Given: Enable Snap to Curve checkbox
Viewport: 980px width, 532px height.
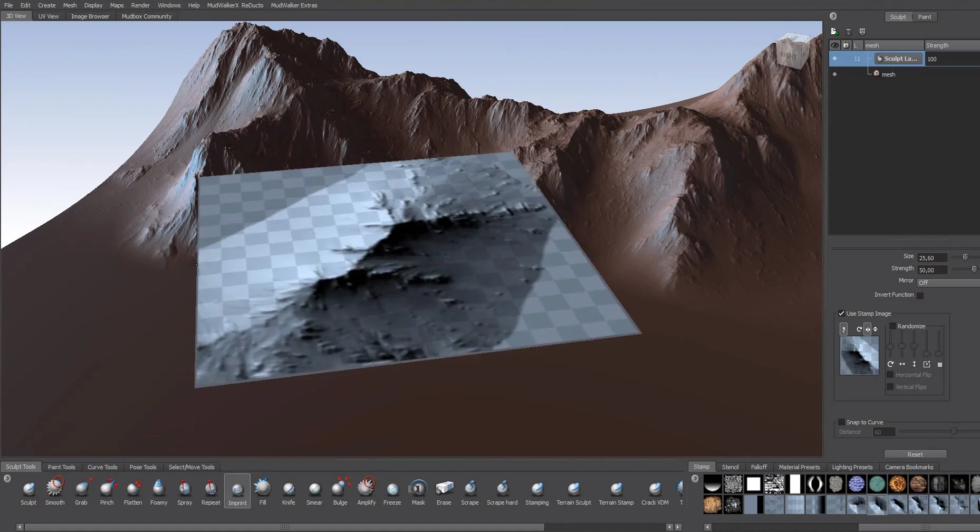Looking at the screenshot, I should click(842, 422).
